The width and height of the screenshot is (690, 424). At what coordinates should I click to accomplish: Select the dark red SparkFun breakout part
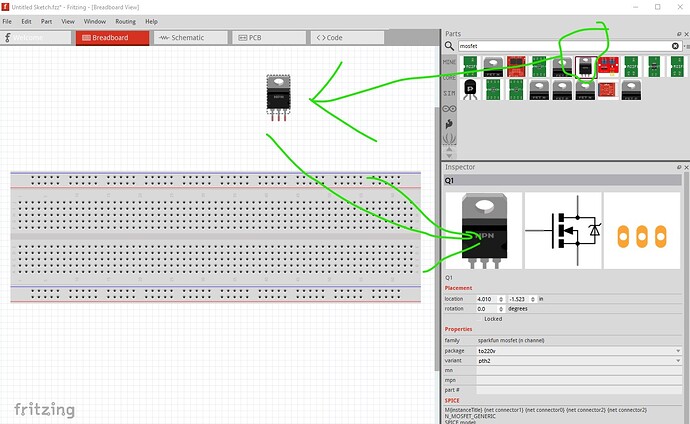516,67
